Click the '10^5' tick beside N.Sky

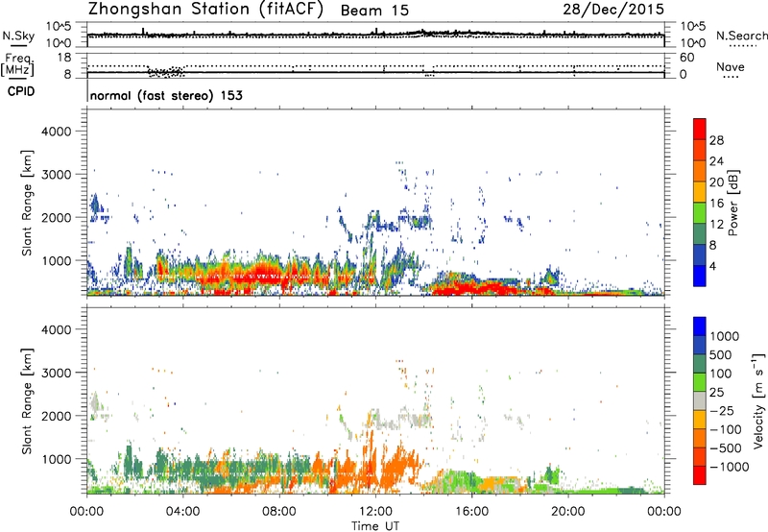(59, 27)
